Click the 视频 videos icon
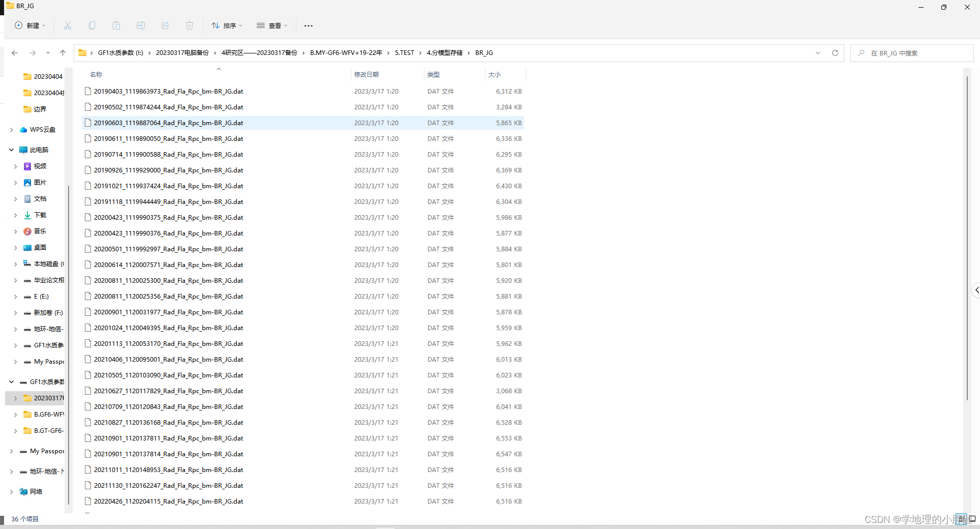This screenshot has height=529, width=980. [x=27, y=166]
